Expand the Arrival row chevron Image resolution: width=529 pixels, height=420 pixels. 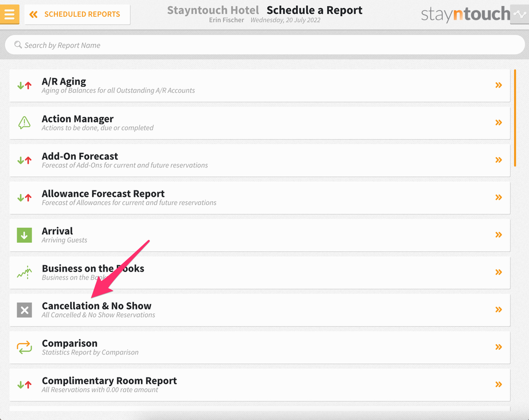499,235
